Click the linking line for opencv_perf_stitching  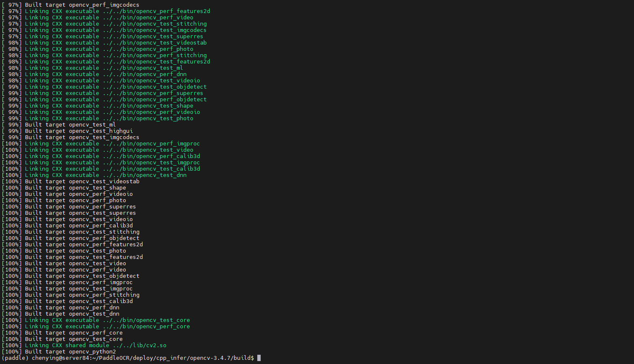(104, 55)
